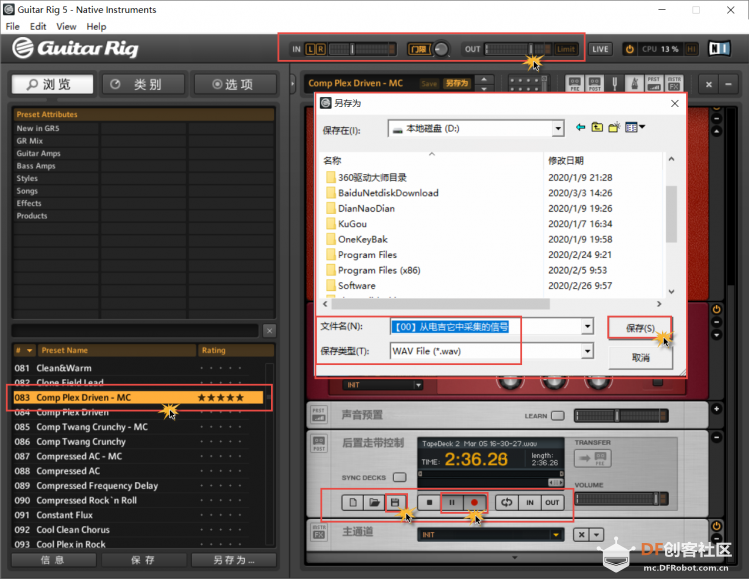
Task: Select next preset with down arrow
Action: click(x=484, y=89)
